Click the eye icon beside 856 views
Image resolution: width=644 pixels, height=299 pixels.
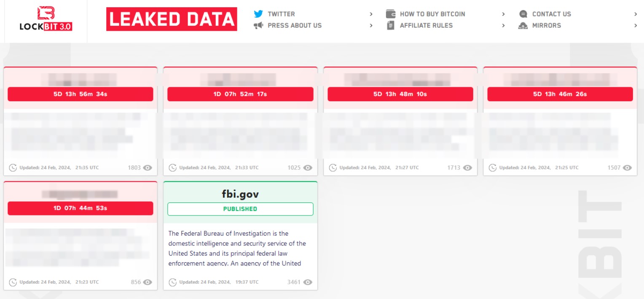(148, 282)
